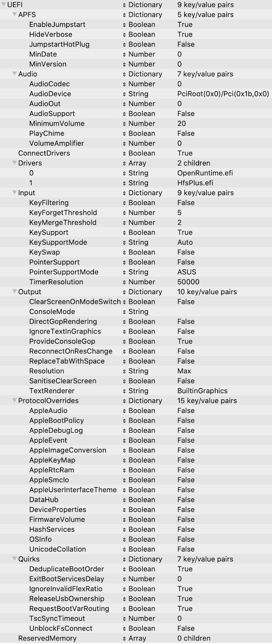
Task: Click the TextRenderer value BuiltinGraphics
Action: click(x=202, y=391)
